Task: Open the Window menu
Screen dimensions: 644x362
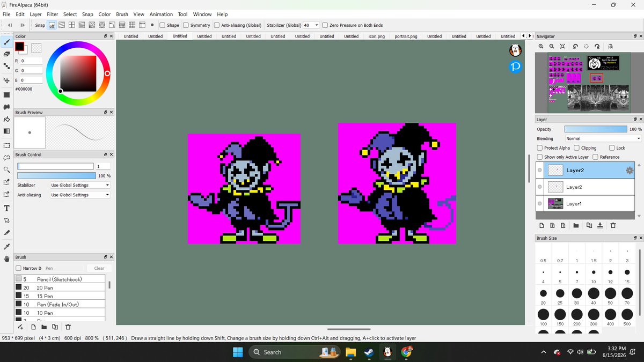Action: coord(202,14)
